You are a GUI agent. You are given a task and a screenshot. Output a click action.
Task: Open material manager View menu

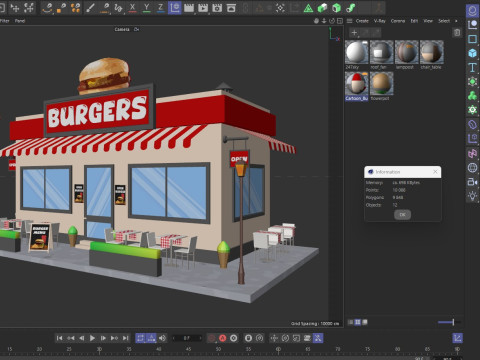pos(428,21)
